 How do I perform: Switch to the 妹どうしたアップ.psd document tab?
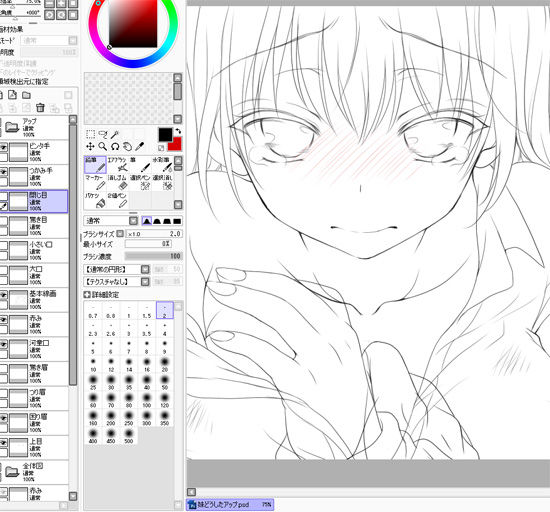[230, 505]
